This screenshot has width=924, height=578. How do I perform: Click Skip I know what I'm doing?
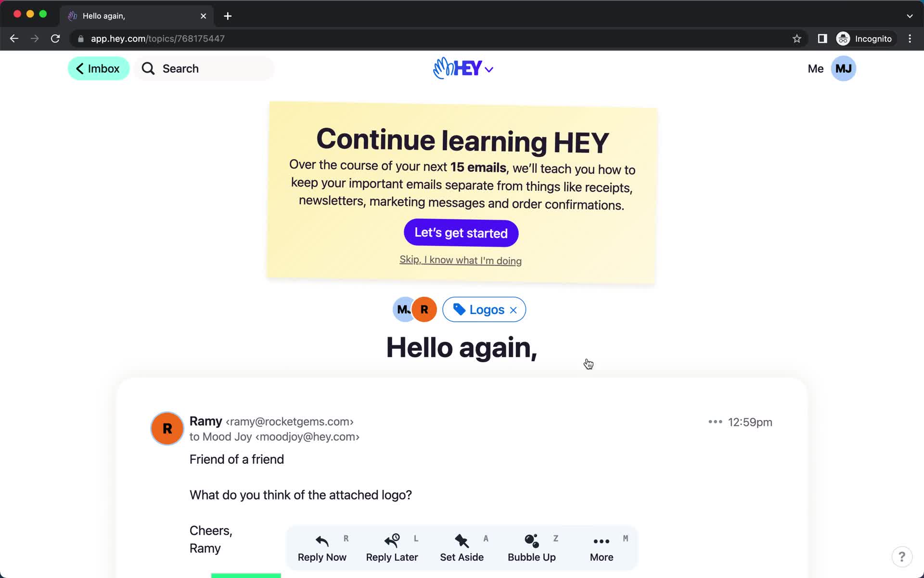tap(461, 261)
